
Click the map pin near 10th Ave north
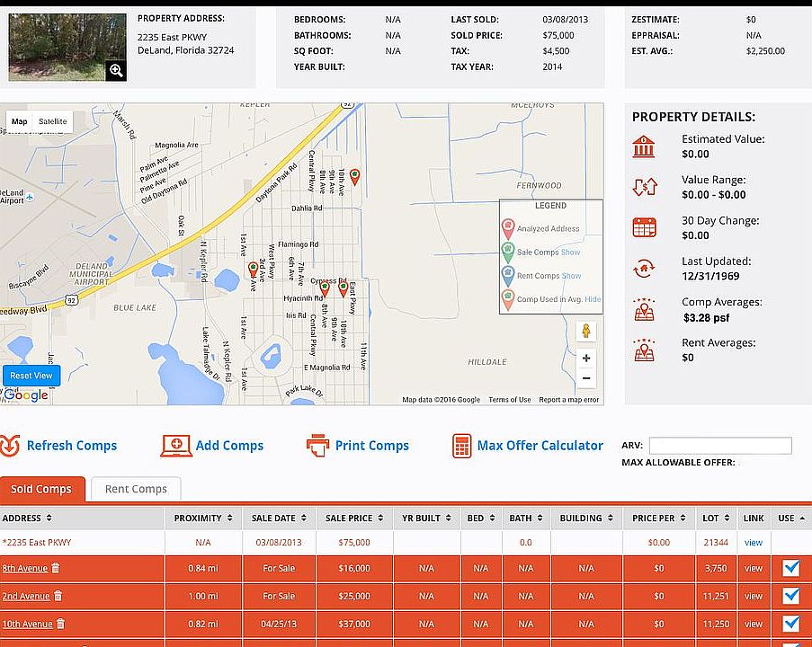(354, 177)
